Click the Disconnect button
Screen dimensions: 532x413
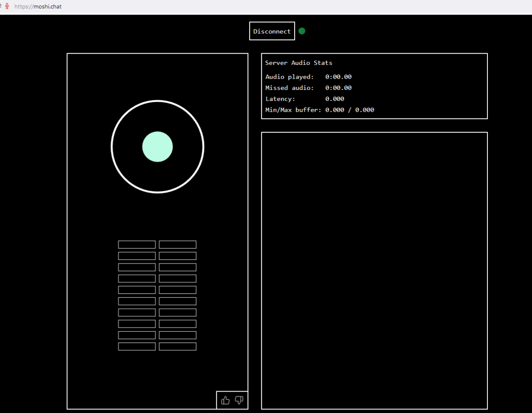click(272, 31)
